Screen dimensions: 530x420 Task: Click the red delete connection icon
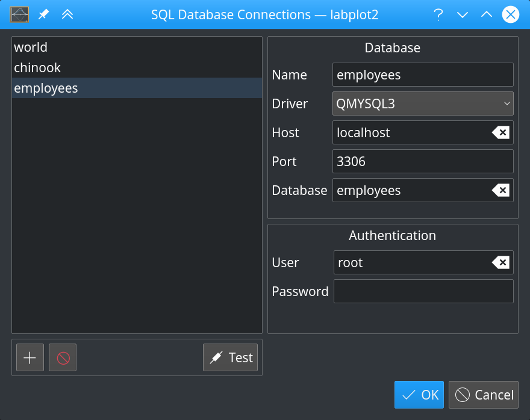tap(63, 358)
